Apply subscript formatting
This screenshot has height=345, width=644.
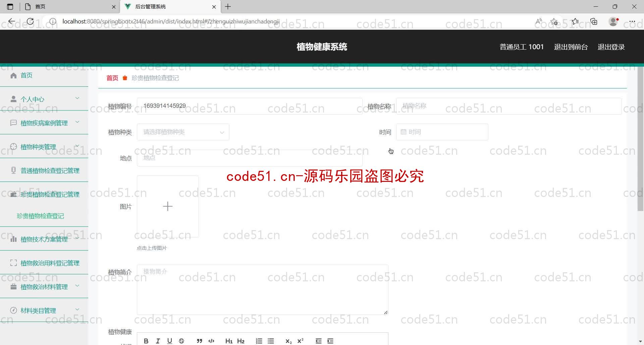pos(288,341)
